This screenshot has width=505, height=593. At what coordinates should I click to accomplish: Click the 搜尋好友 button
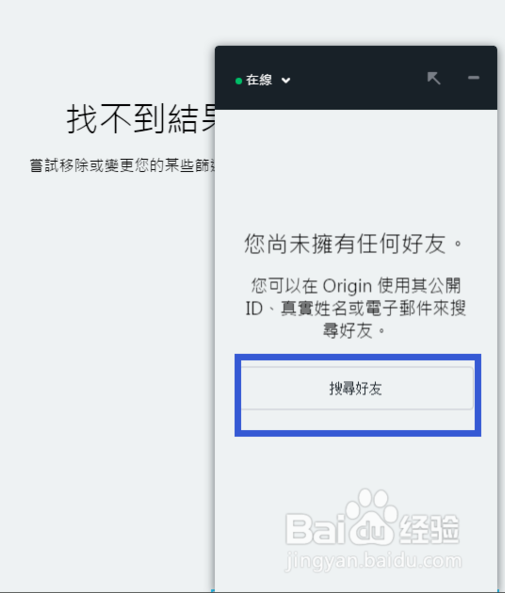click(x=357, y=388)
